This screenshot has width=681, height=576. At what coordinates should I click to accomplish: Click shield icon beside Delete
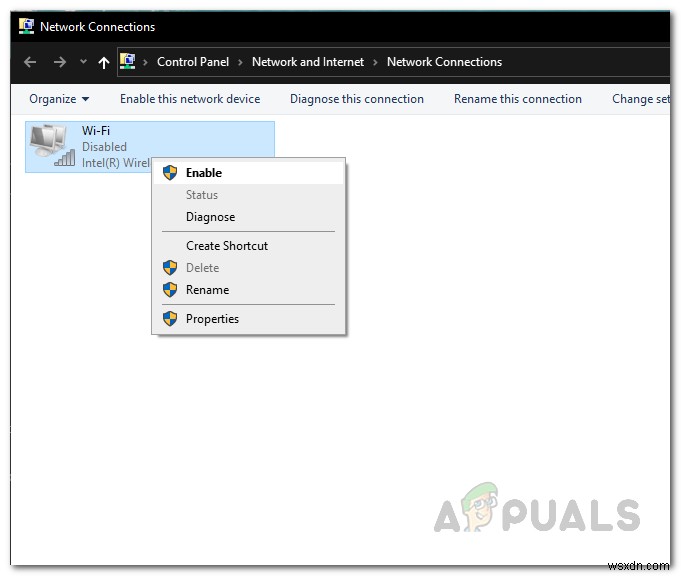pos(170,268)
